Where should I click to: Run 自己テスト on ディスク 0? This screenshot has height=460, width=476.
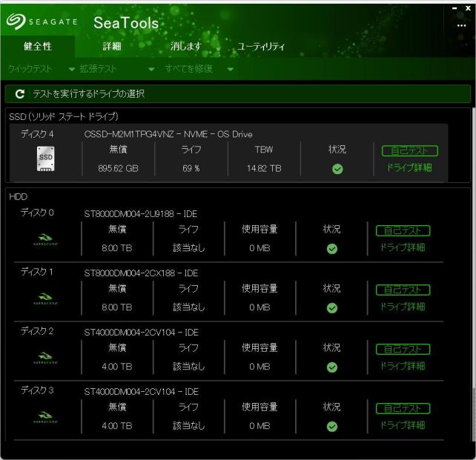[403, 231]
